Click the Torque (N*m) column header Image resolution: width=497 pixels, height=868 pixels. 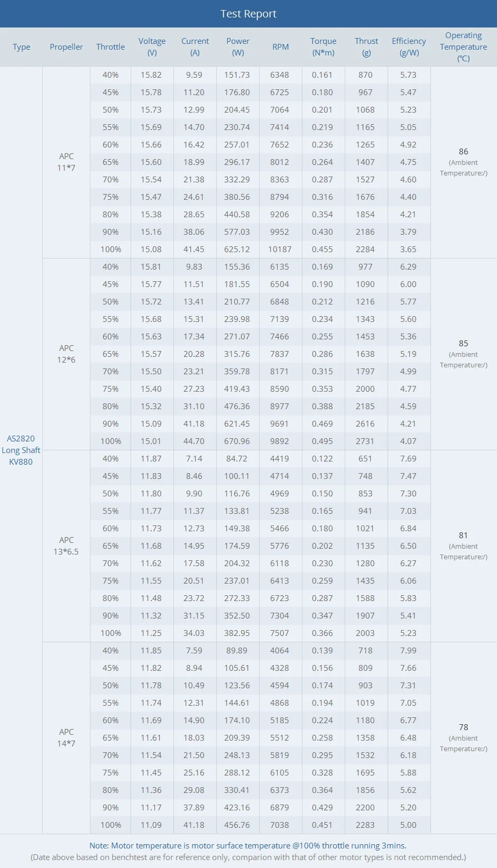pyautogui.click(x=323, y=47)
